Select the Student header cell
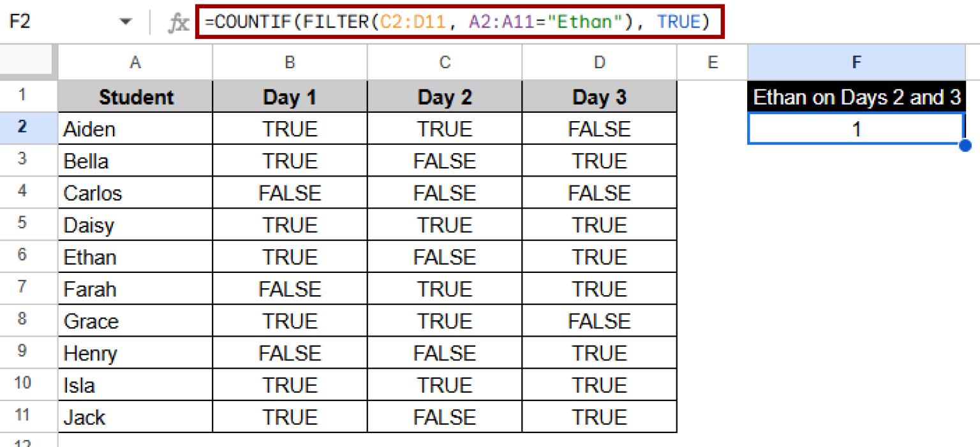The image size is (980, 447). [135, 97]
